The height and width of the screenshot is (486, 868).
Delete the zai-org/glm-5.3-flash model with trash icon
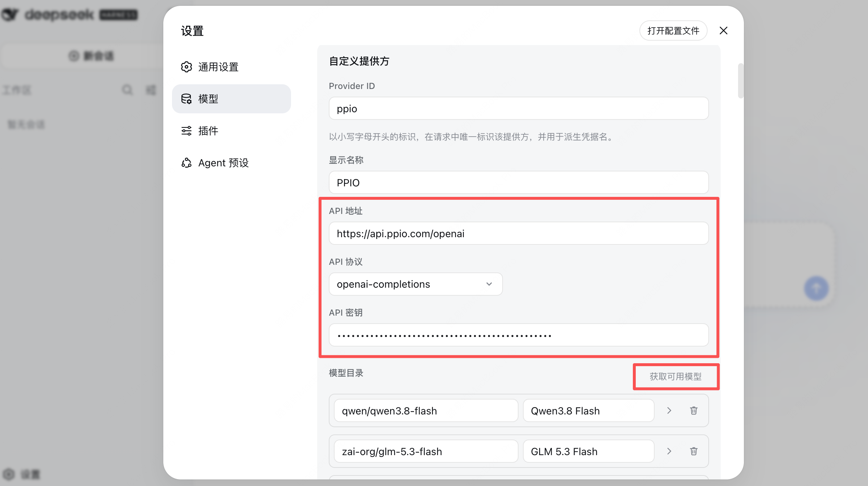coord(694,451)
